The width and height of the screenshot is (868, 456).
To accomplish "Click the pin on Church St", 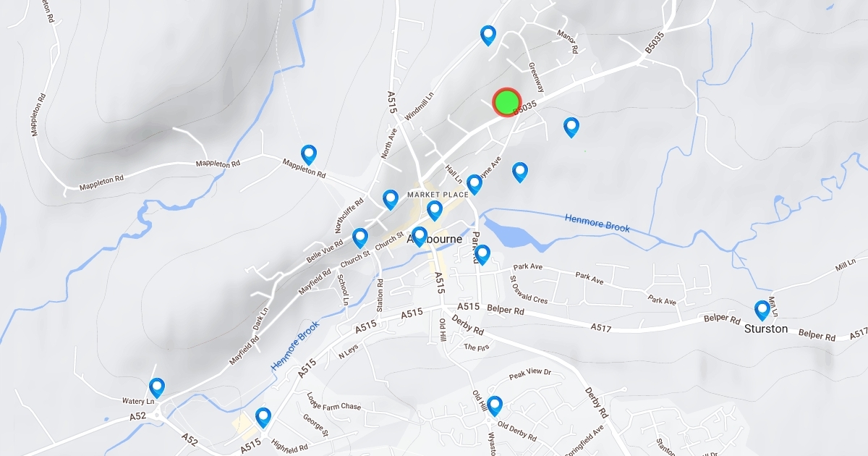I will pyautogui.click(x=360, y=238).
